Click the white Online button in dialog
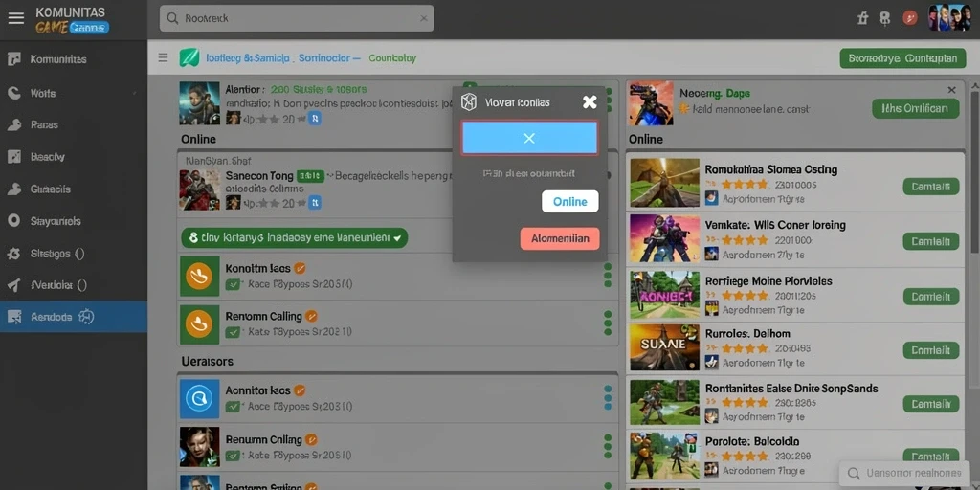This screenshot has height=490, width=980. pos(570,201)
